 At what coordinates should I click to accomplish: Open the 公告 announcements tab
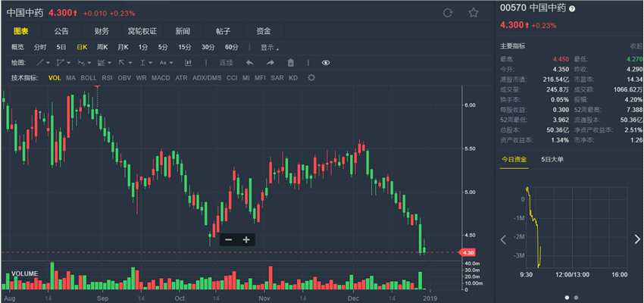coord(61,31)
